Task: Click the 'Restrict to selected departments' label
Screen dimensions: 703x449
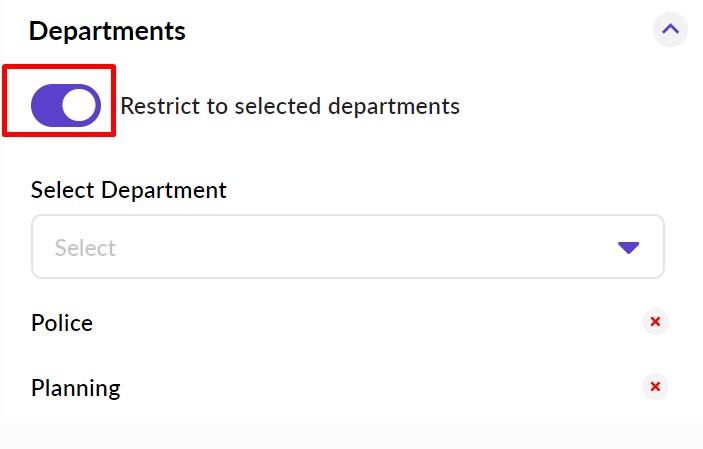Action: click(290, 106)
